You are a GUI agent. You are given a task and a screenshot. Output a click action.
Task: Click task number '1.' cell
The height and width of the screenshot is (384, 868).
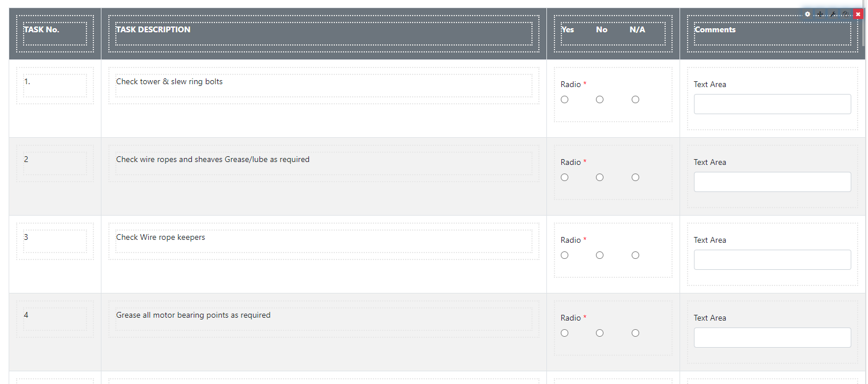(x=27, y=81)
